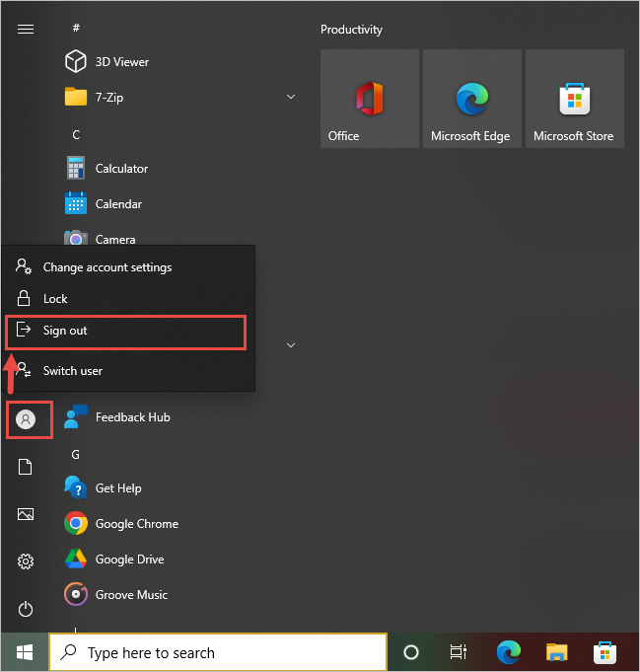This screenshot has height=672, width=640.
Task: Open the Office tile
Action: [370, 99]
